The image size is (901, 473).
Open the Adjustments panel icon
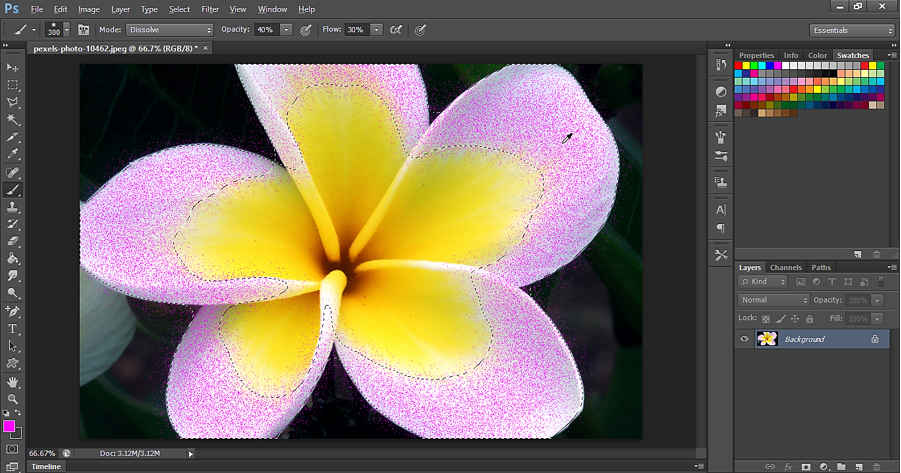pos(721,91)
